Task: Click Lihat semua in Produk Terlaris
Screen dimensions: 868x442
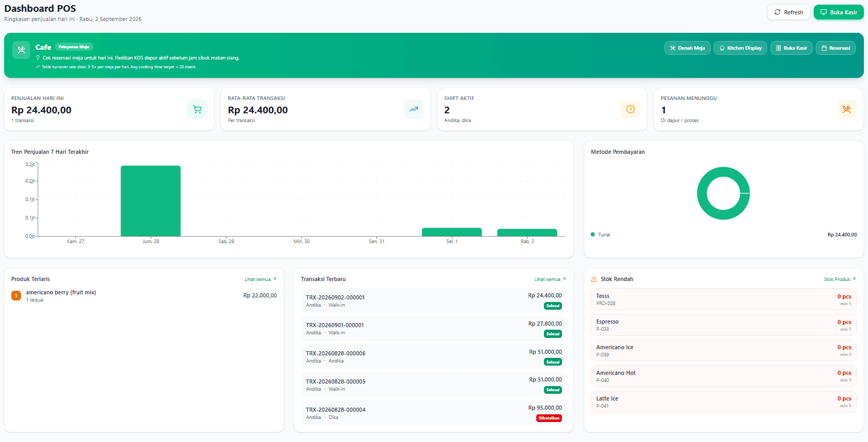Action: coord(260,279)
